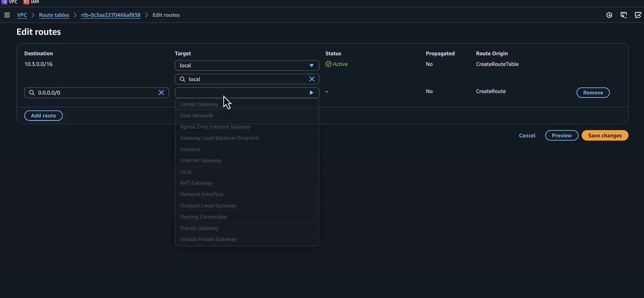This screenshot has width=644, height=298.
Task: Choose NAT Gateway from the target list
Action: point(196,183)
